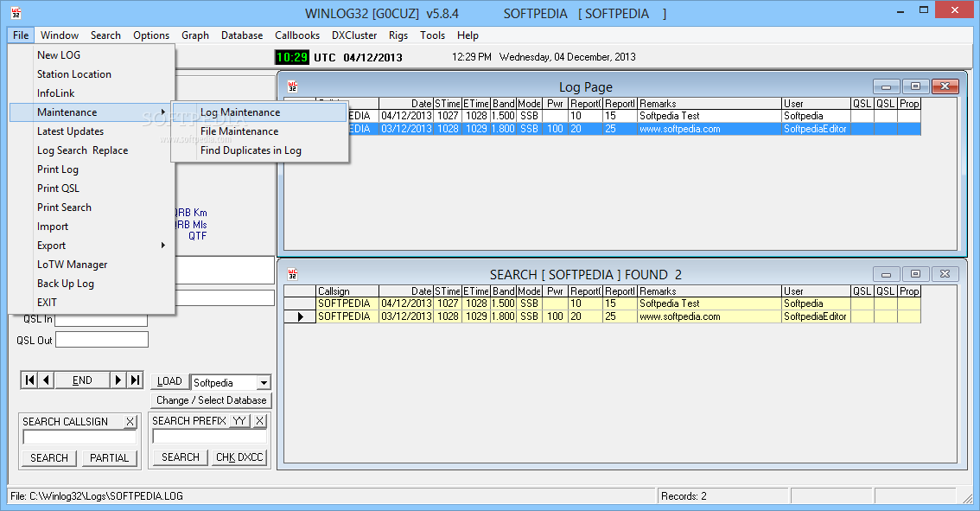Viewport: 980px width, 511px height.
Task: Click SEARCH under SEARCH PREFIX
Action: (x=181, y=457)
